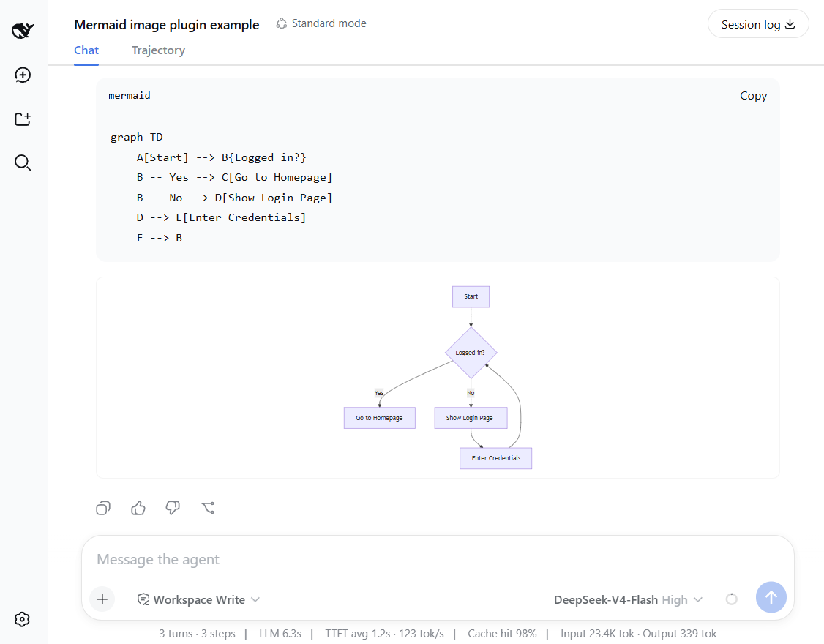Click the Session log download icon
The image size is (824, 644).
point(790,24)
